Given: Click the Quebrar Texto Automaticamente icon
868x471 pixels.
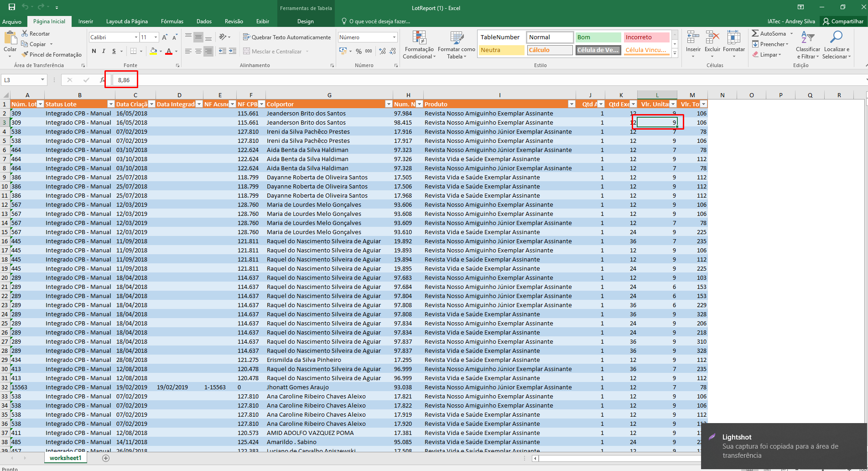Looking at the screenshot, I should (x=287, y=37).
